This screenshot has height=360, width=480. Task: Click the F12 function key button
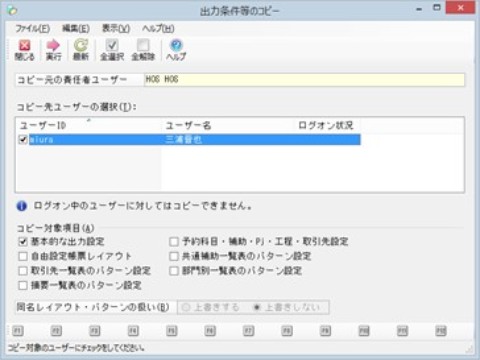[441, 331]
